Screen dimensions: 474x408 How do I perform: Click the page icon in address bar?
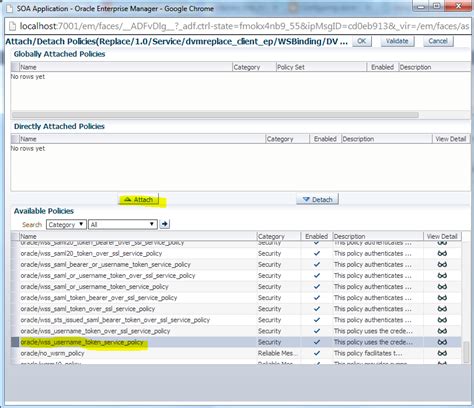coord(12,26)
